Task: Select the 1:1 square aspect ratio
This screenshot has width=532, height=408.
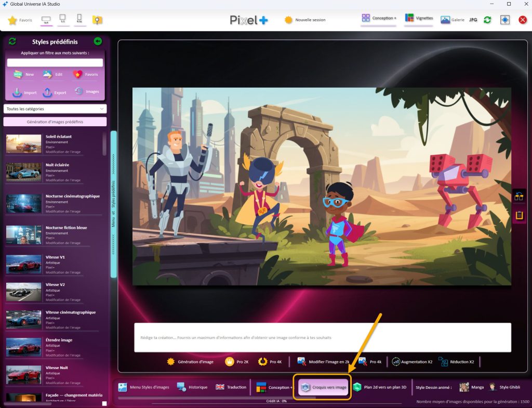Action: (x=62, y=20)
